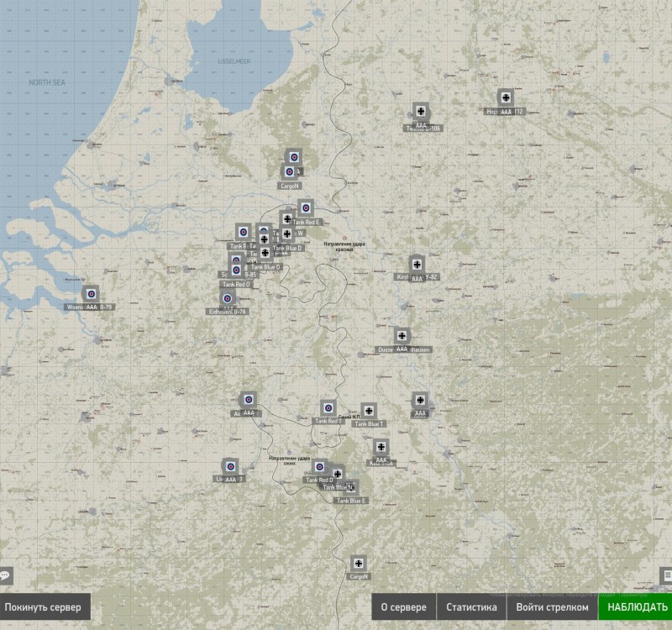Click the AAA label under Hopsten icon
The width and height of the screenshot is (672, 630).
coord(507,112)
